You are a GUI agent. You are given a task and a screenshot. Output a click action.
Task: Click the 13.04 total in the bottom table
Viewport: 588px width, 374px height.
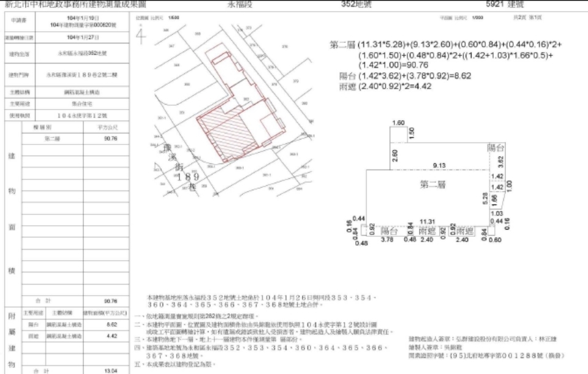[110, 370]
